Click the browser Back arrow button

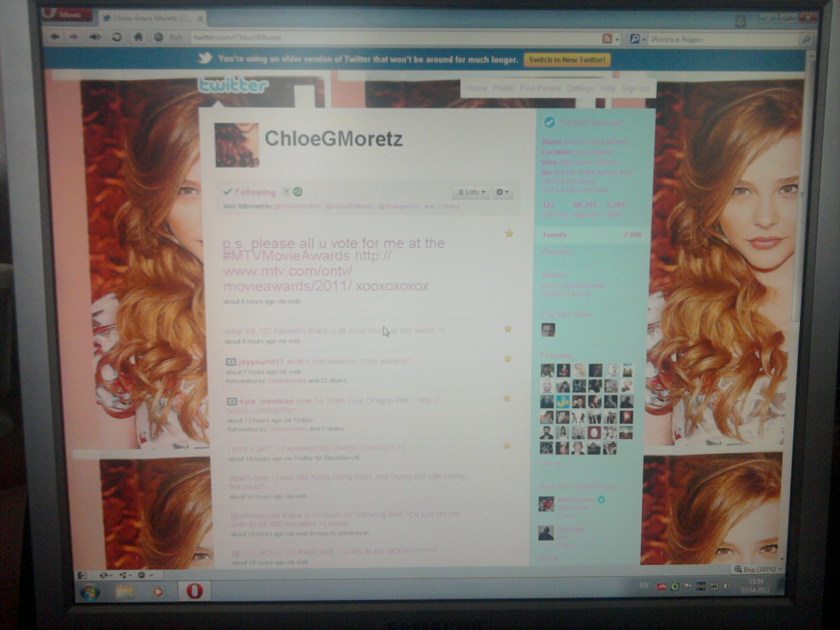coord(55,37)
